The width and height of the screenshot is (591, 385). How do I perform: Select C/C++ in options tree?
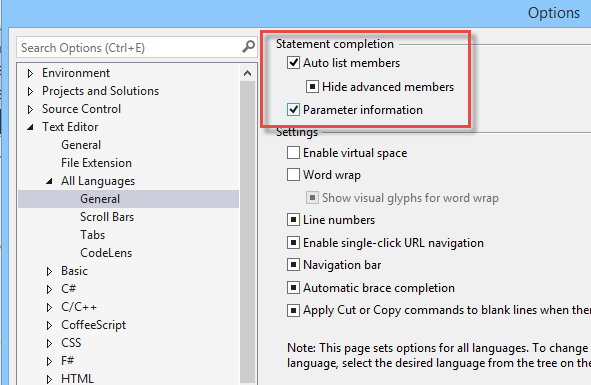tap(79, 307)
